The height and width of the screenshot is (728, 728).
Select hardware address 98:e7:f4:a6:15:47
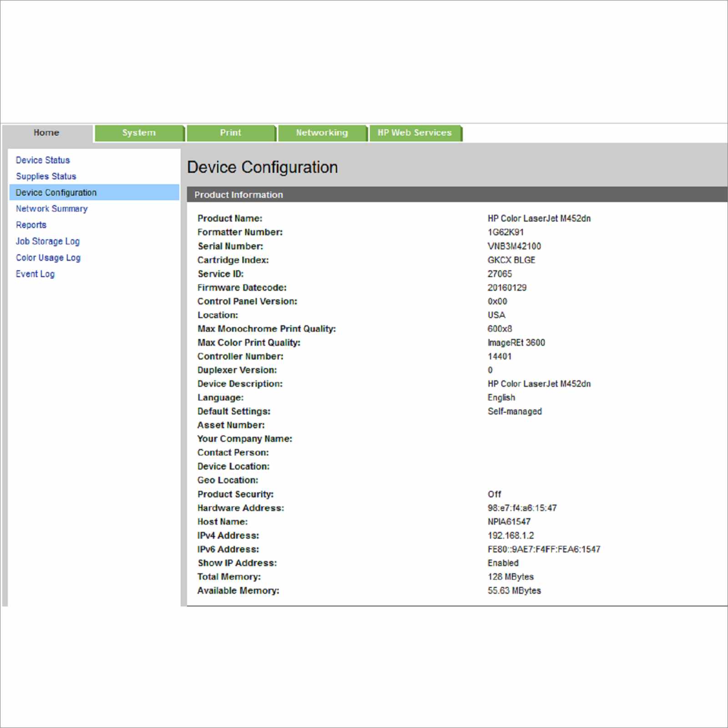[x=522, y=508]
